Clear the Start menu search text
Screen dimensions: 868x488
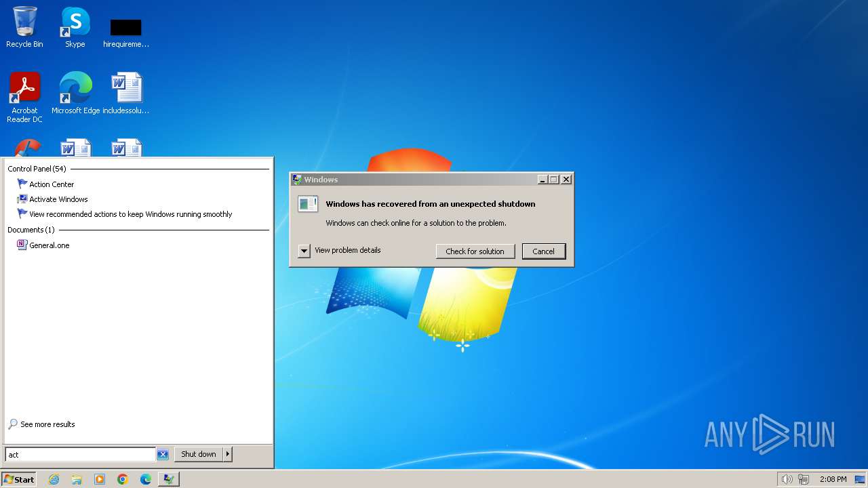pos(163,455)
